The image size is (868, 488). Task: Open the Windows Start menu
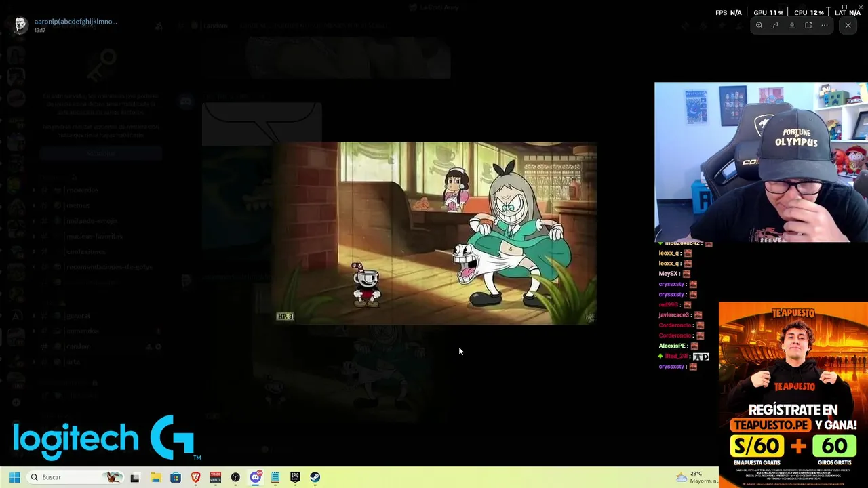[14, 477]
